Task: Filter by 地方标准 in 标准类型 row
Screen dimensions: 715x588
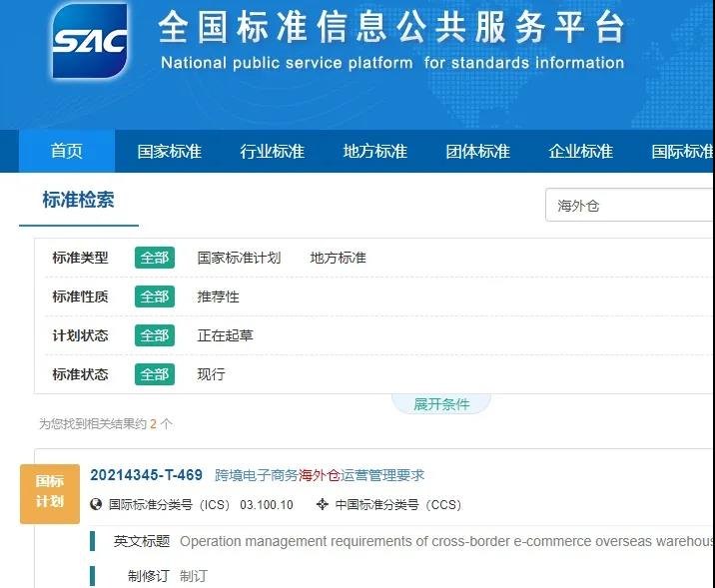Action: tap(338, 258)
